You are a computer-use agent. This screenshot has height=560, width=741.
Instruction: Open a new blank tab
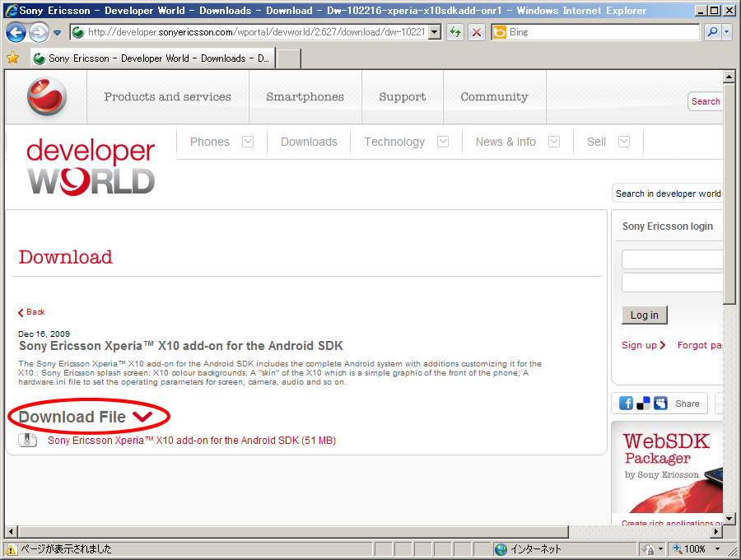pyautogui.click(x=289, y=58)
